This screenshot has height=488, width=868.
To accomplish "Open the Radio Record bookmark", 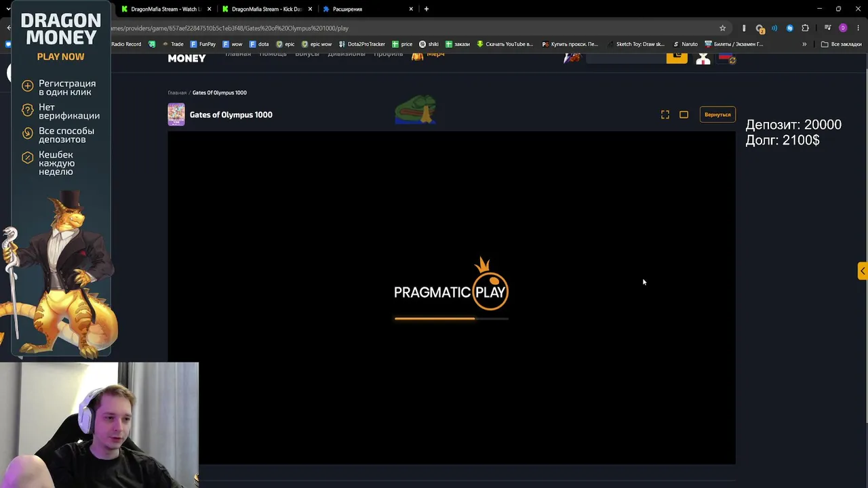I will tap(126, 44).
